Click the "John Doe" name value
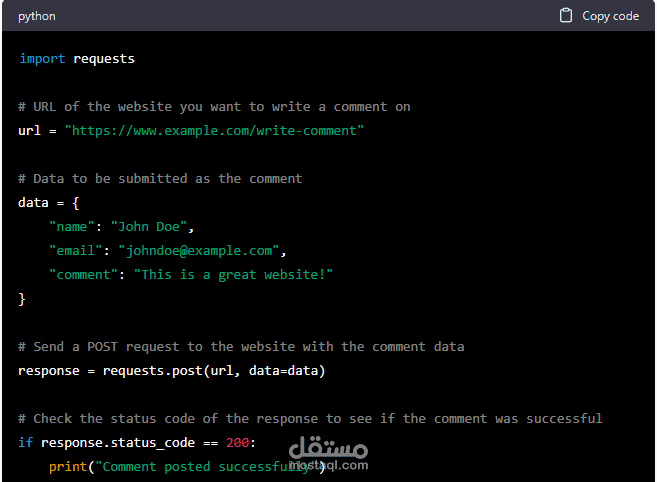 tap(149, 227)
